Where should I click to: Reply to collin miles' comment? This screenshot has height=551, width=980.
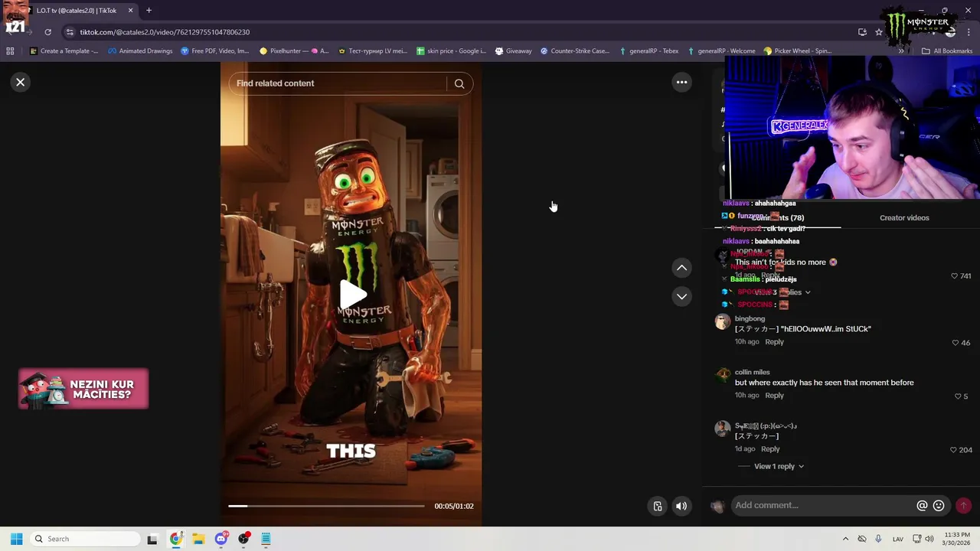(x=774, y=396)
